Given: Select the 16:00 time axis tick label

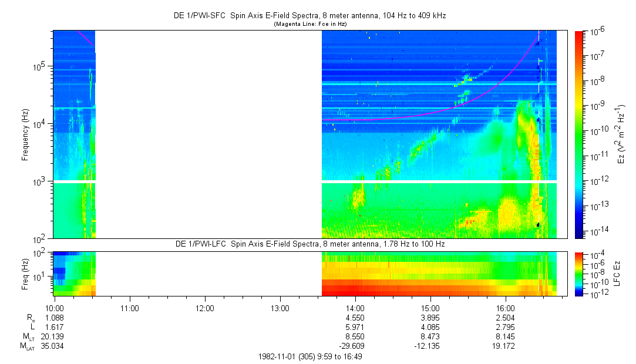Looking at the screenshot, I should click(x=506, y=308).
